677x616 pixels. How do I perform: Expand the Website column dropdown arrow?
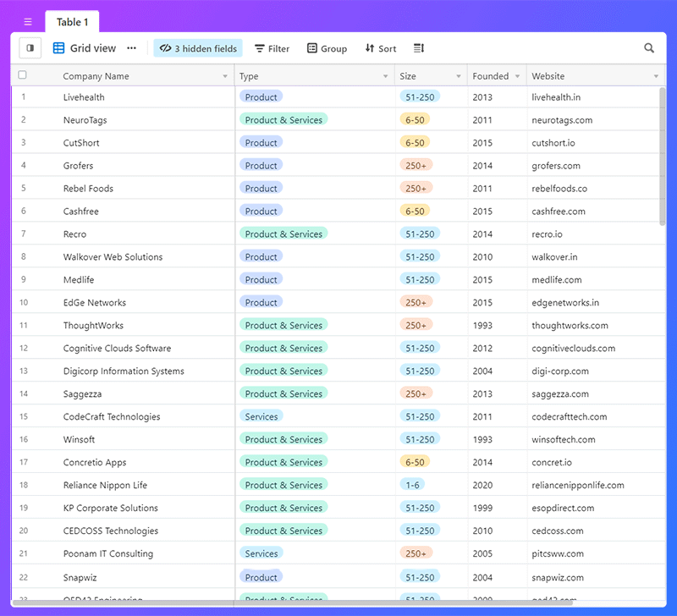pos(656,76)
